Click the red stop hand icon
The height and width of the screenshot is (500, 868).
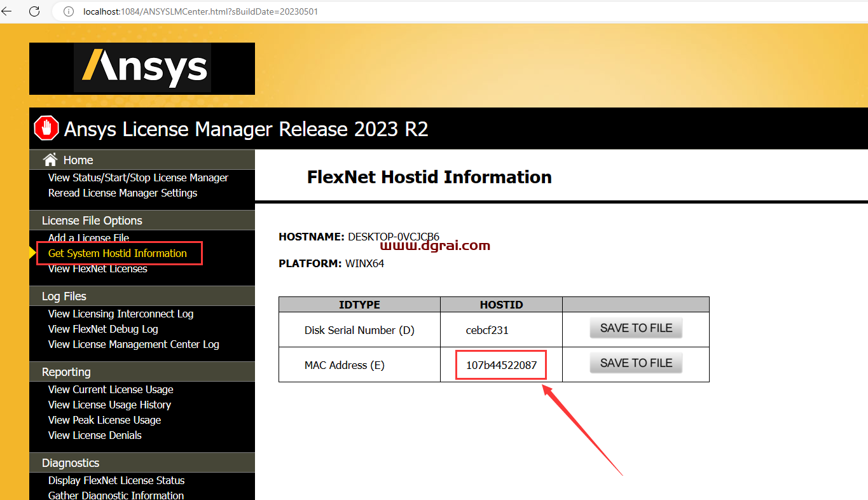click(46, 128)
